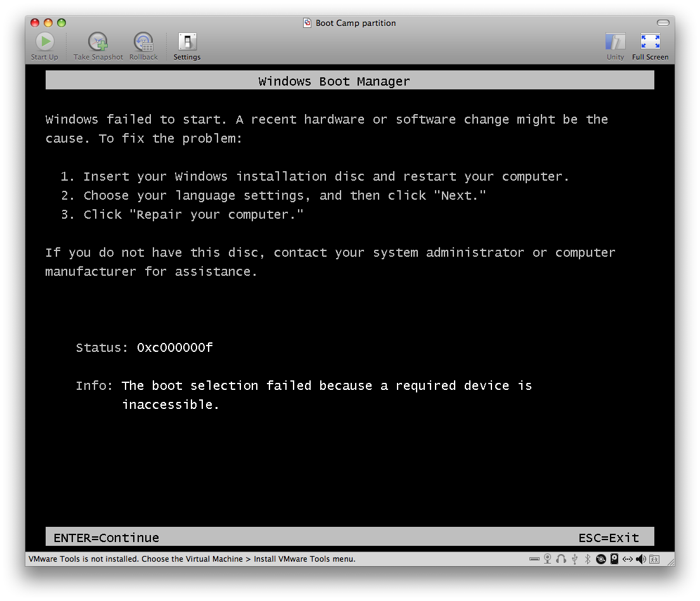
Task: Click the window resize grip corner
Action: 671,561
